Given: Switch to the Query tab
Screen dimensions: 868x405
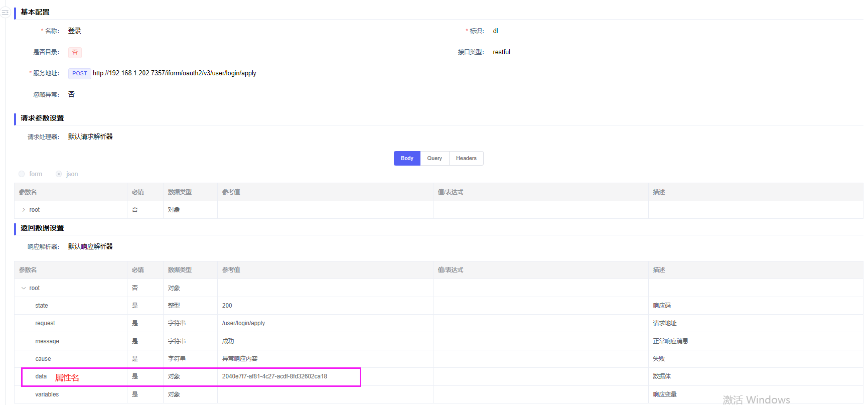Looking at the screenshot, I should pyautogui.click(x=435, y=159).
